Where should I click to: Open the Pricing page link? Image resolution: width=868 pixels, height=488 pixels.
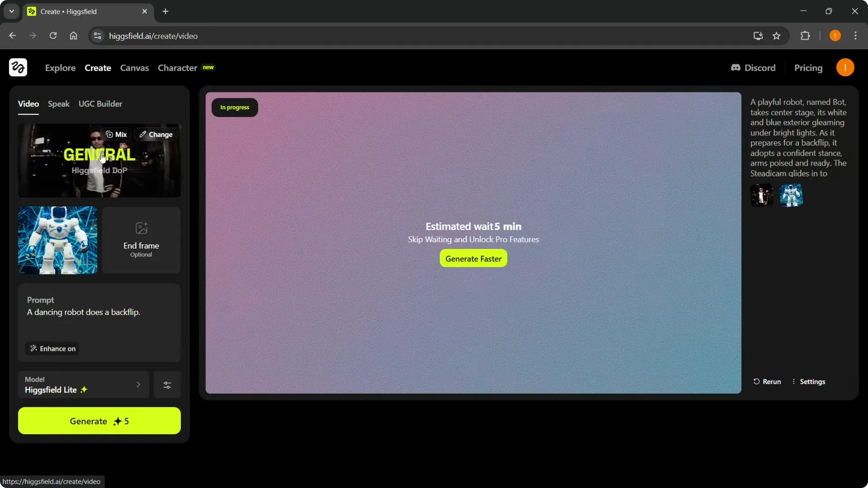809,67
